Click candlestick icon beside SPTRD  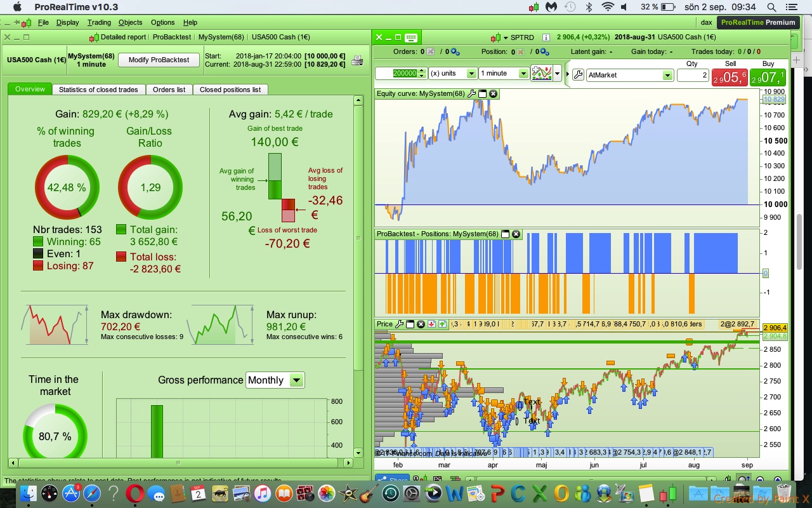496,37
